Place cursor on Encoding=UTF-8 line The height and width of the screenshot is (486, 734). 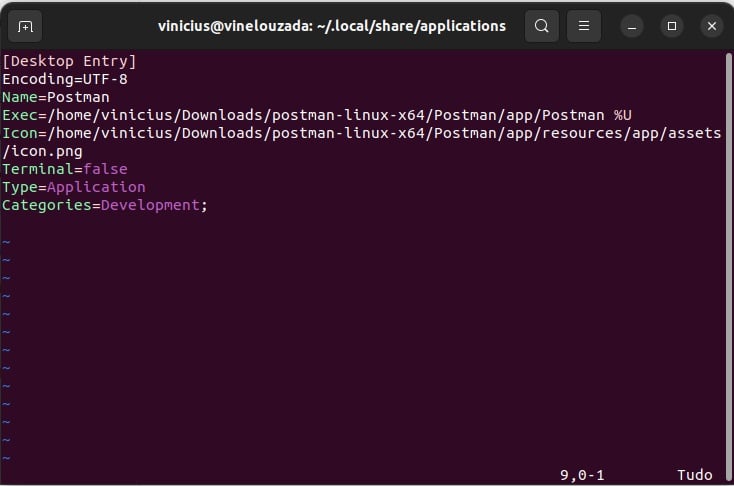pos(65,79)
